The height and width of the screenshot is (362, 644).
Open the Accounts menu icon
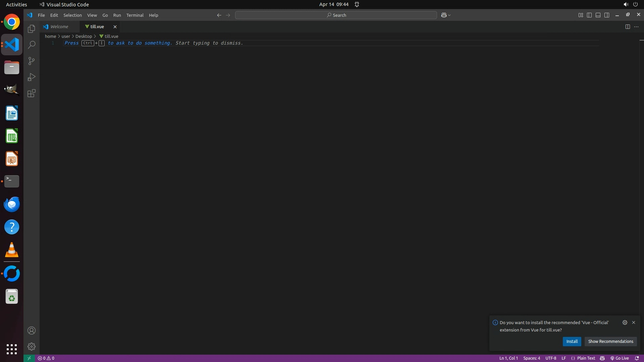coord(31,330)
